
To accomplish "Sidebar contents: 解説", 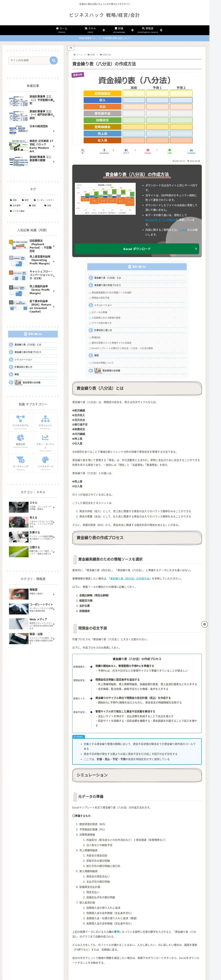I will coord(17,374).
